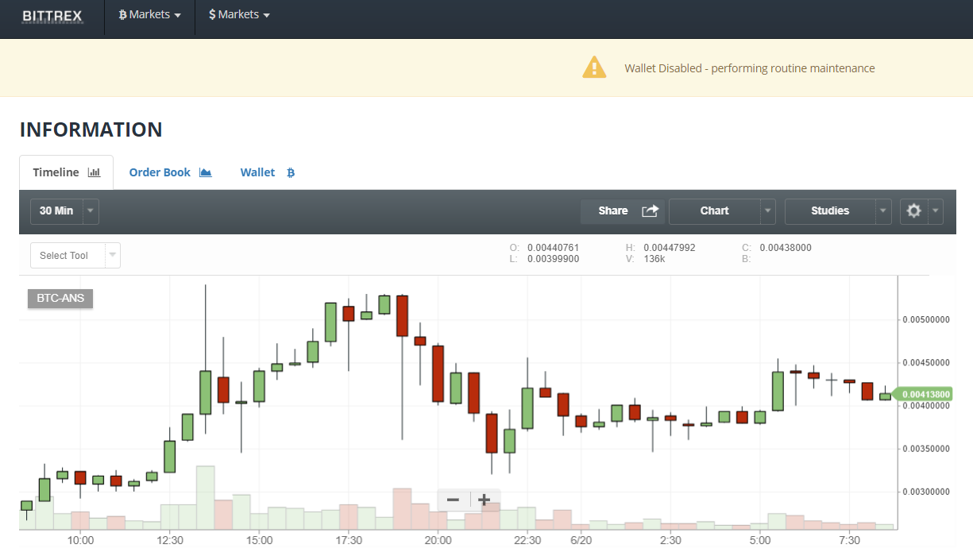Click the Bittrex logo
Viewport: 973px width, 560px height.
pyautogui.click(x=52, y=16)
